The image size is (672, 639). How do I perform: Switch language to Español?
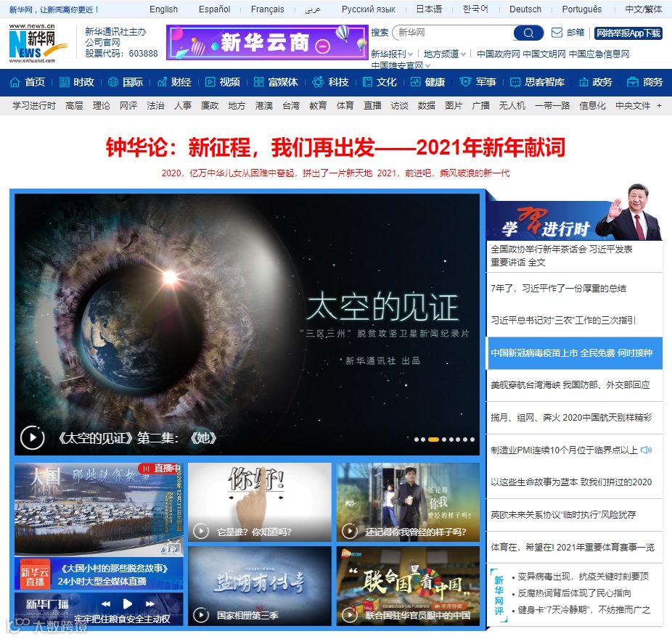point(214,9)
